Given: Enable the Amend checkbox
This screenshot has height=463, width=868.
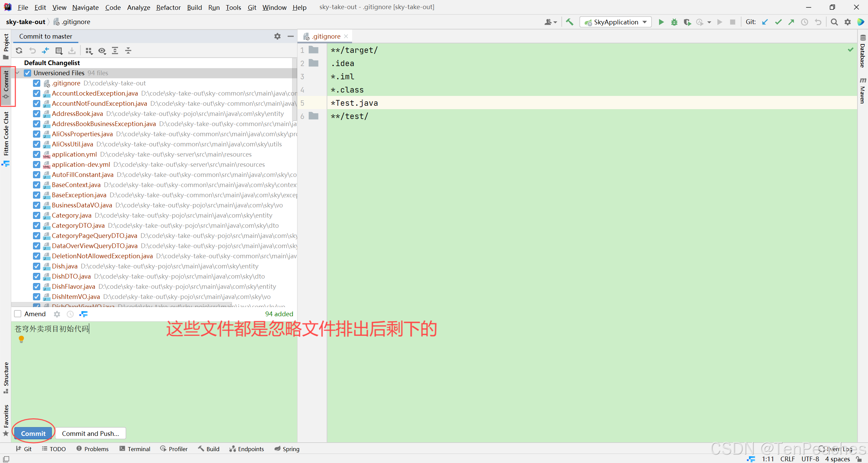Looking at the screenshot, I should [18, 314].
